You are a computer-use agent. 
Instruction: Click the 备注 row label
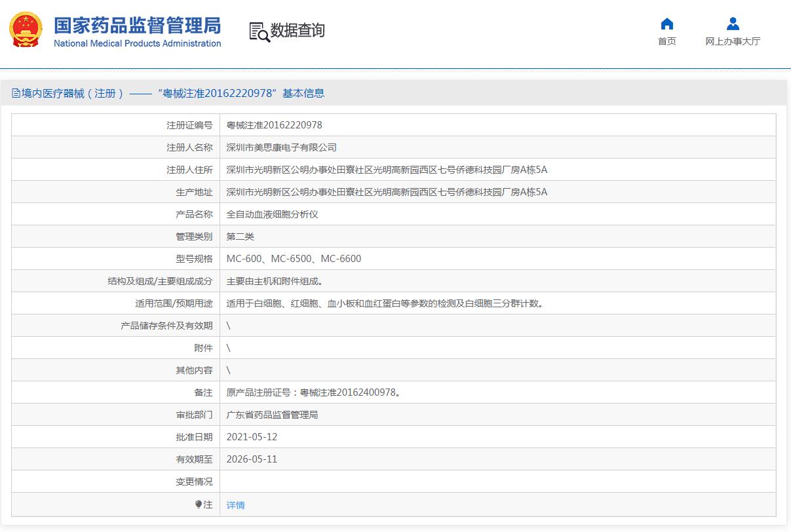click(x=203, y=392)
